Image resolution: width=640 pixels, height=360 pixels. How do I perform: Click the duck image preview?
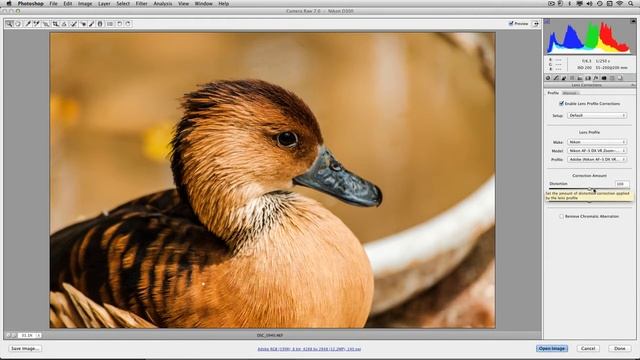coord(273,180)
